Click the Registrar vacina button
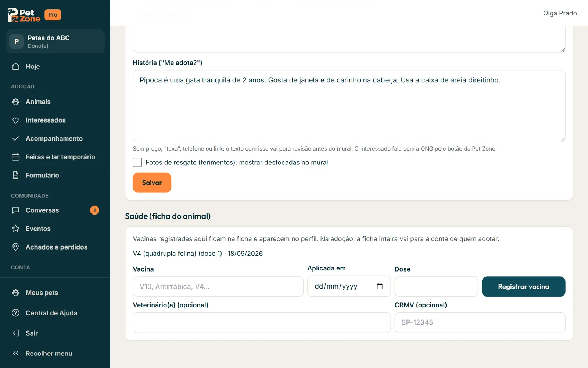This screenshot has height=368, width=588. tap(523, 286)
